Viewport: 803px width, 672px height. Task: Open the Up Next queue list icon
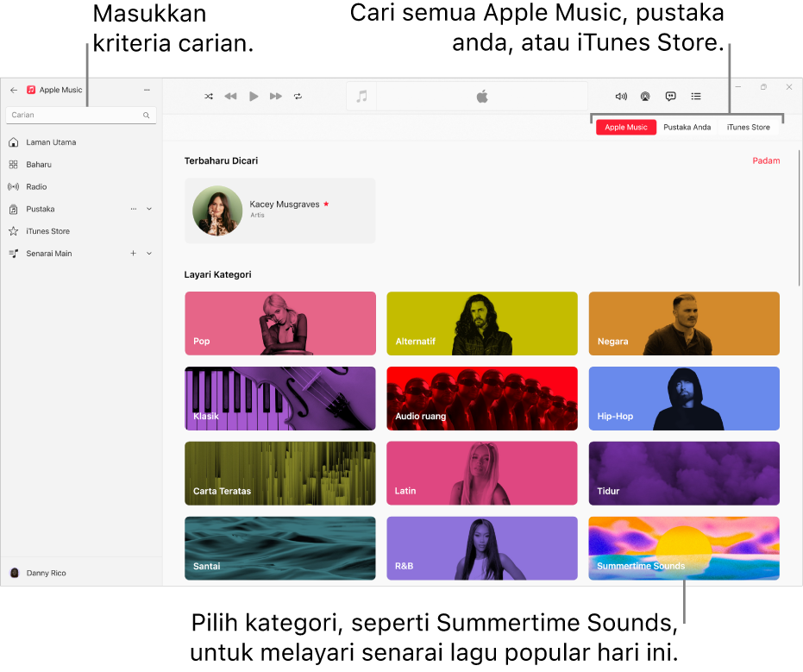(696, 97)
